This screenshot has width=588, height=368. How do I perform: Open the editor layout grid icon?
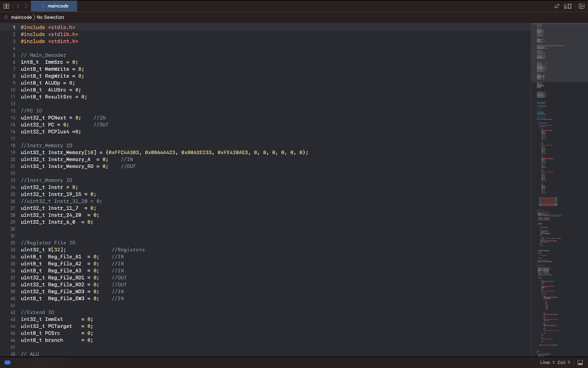pyautogui.click(x=6, y=6)
